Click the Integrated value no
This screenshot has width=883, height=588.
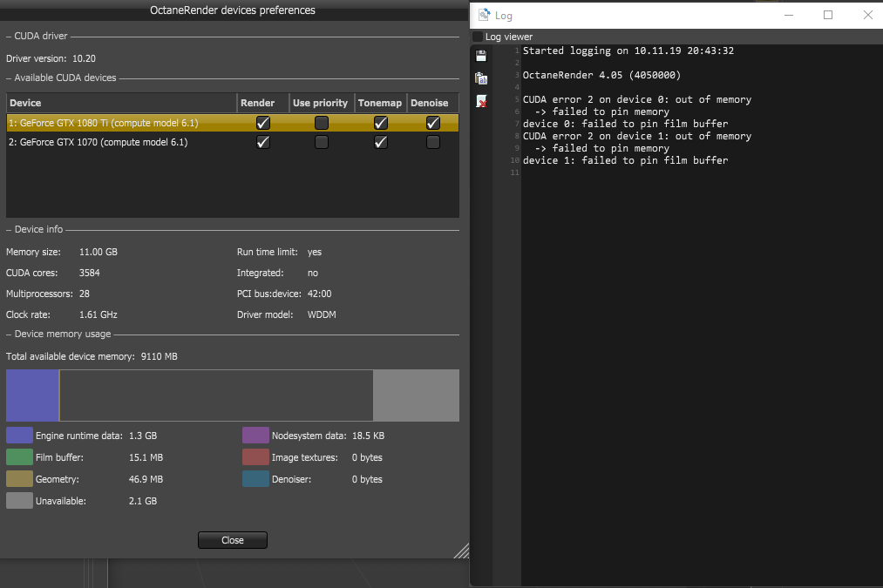313,273
